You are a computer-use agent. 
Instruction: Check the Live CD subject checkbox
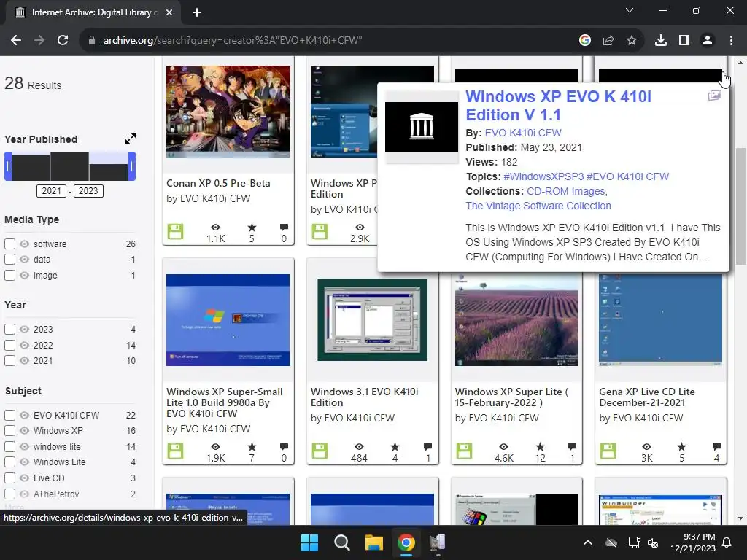coord(9,478)
